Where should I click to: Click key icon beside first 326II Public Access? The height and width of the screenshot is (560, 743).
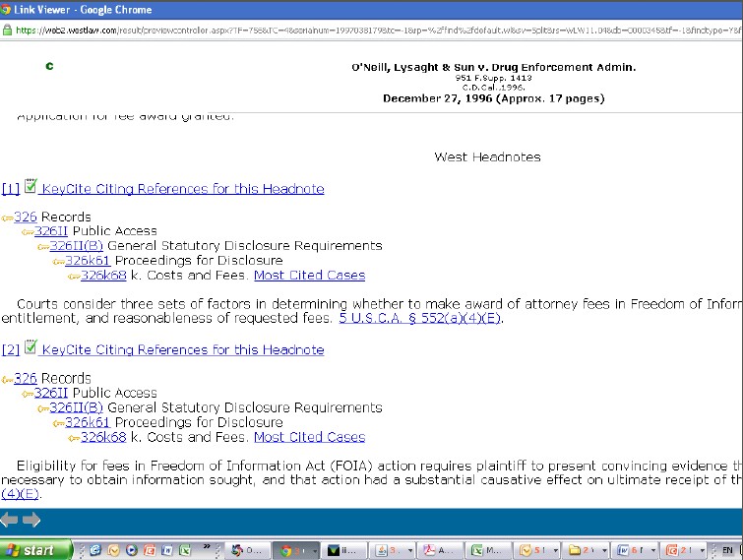click(x=28, y=232)
